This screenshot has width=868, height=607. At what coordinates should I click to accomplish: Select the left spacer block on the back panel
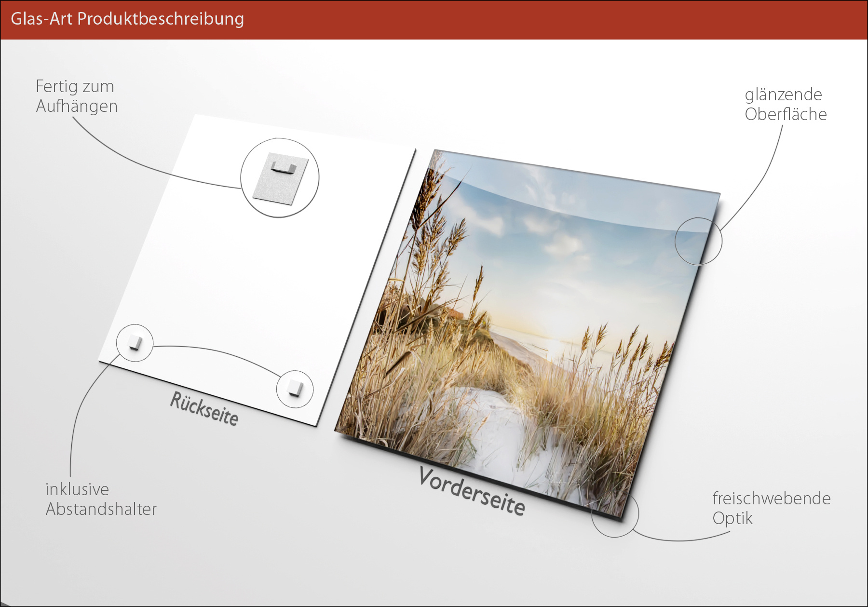135,343
